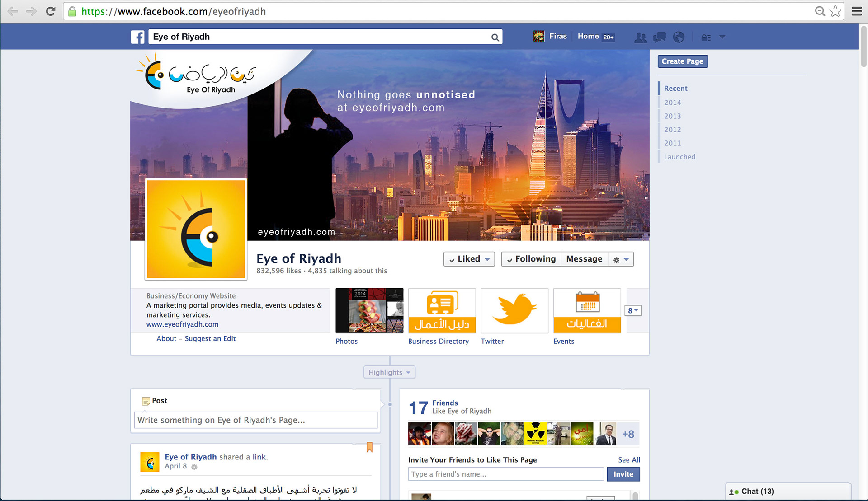Image resolution: width=868 pixels, height=501 pixels.
Task: Open the Photos thumbnail
Action: [x=369, y=311]
